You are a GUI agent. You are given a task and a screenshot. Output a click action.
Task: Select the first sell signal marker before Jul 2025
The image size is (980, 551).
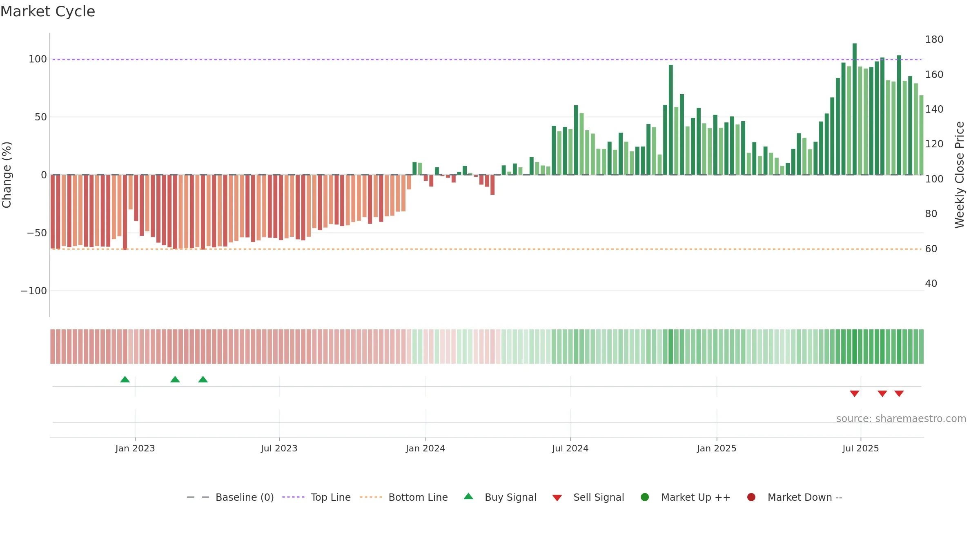point(855,393)
